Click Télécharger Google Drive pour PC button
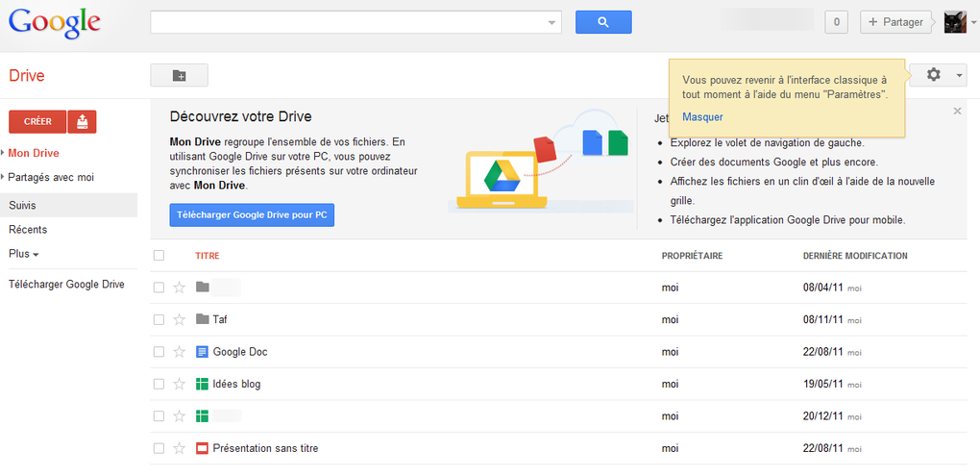 (252, 214)
